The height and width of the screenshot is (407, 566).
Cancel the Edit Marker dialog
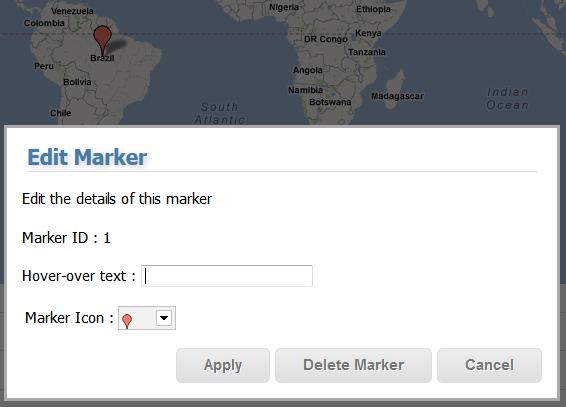(489, 365)
